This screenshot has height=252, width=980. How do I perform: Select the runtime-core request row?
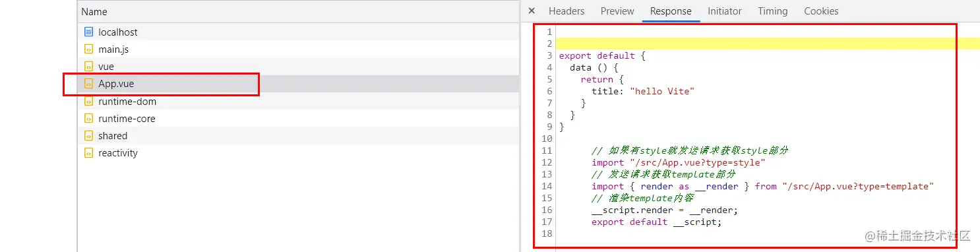[298, 119]
